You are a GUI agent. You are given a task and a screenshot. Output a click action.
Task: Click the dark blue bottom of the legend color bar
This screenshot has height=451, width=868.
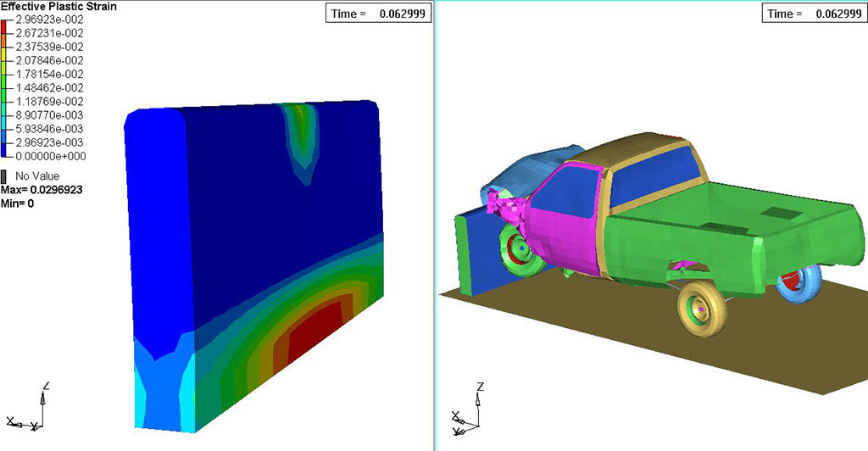tap(3, 151)
